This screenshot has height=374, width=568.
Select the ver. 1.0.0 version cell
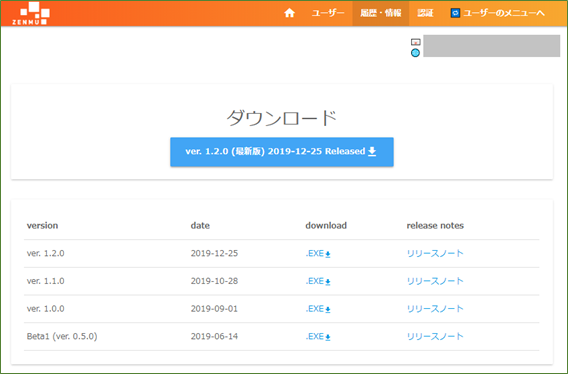coord(46,309)
